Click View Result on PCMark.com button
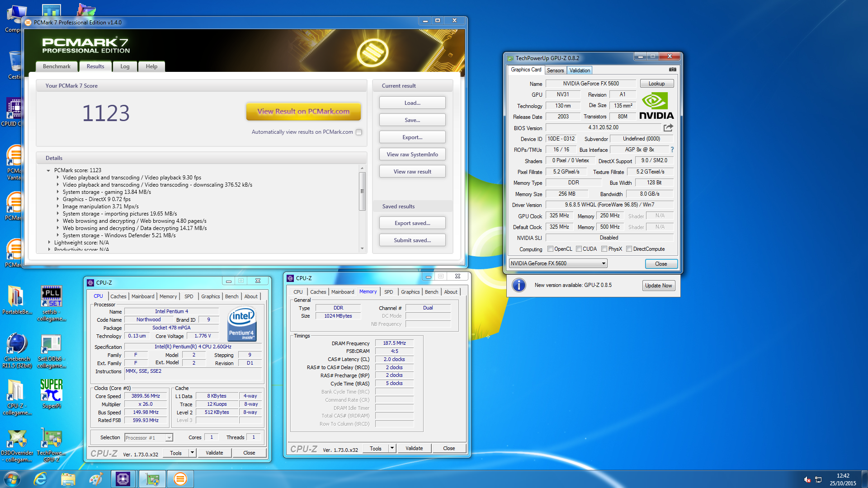 point(303,112)
